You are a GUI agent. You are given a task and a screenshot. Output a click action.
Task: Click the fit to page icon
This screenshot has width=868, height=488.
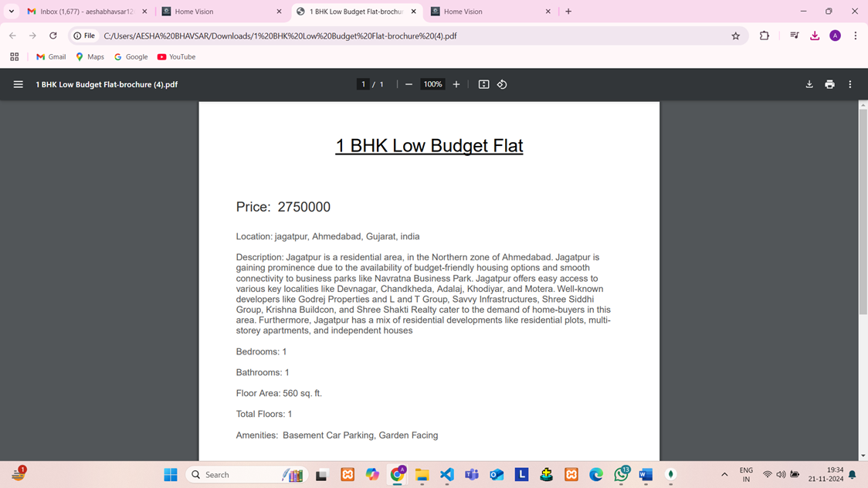[x=483, y=84]
